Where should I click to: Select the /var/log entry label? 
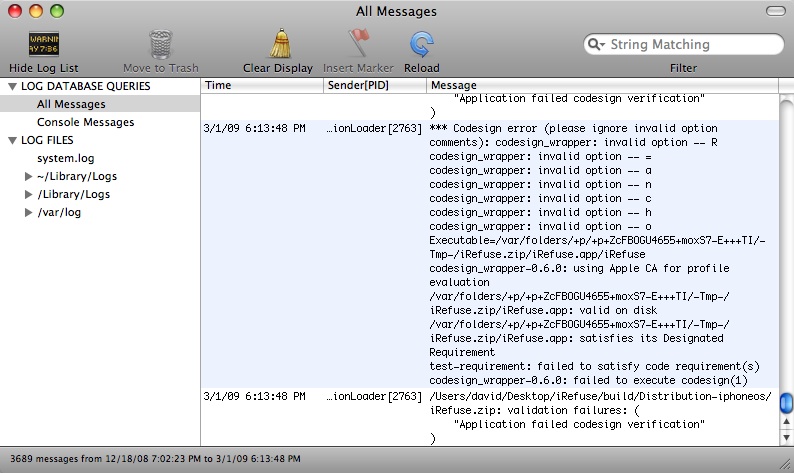point(59,213)
